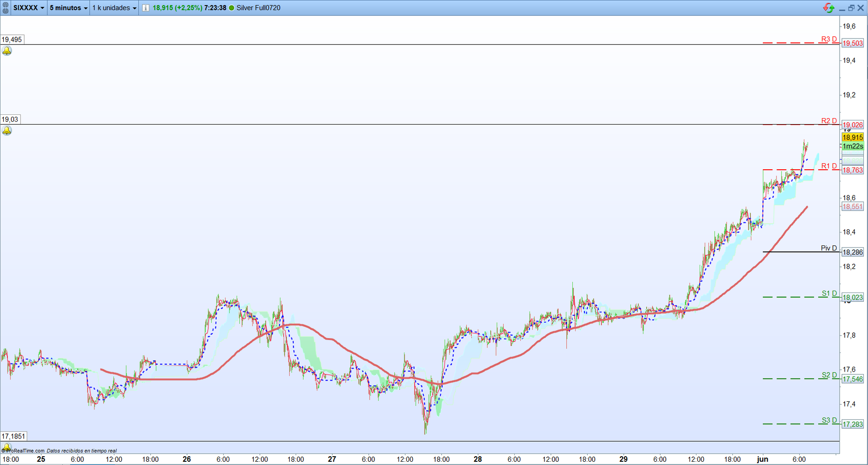This screenshot has width=868, height=465.
Task: Close the chart window
Action: 861,8
